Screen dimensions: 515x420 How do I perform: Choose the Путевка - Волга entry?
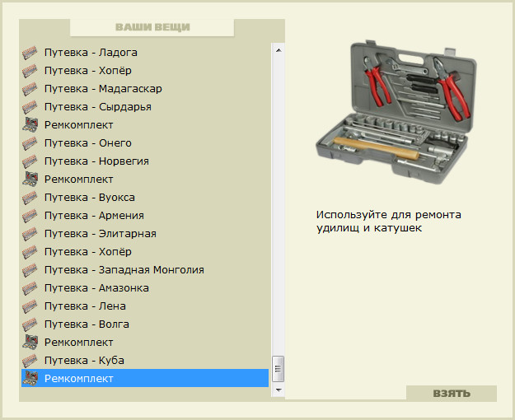(x=145, y=324)
